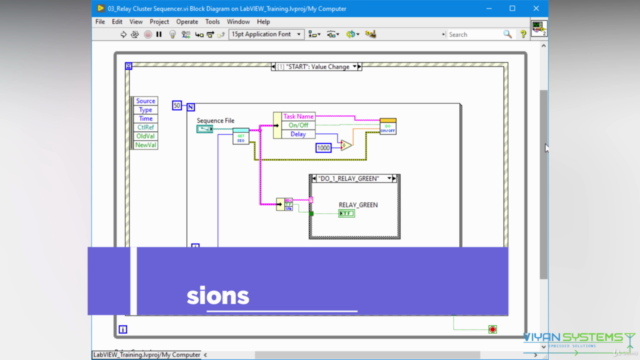Click the Task Name unbundle element
Image resolution: width=640 pixels, height=360 pixels.
click(x=298, y=116)
